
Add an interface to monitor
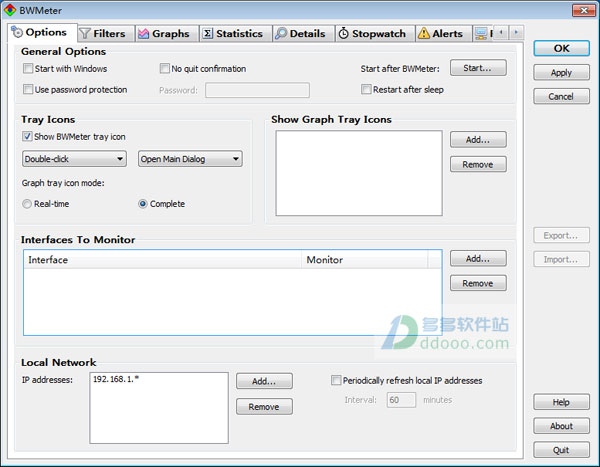click(478, 258)
